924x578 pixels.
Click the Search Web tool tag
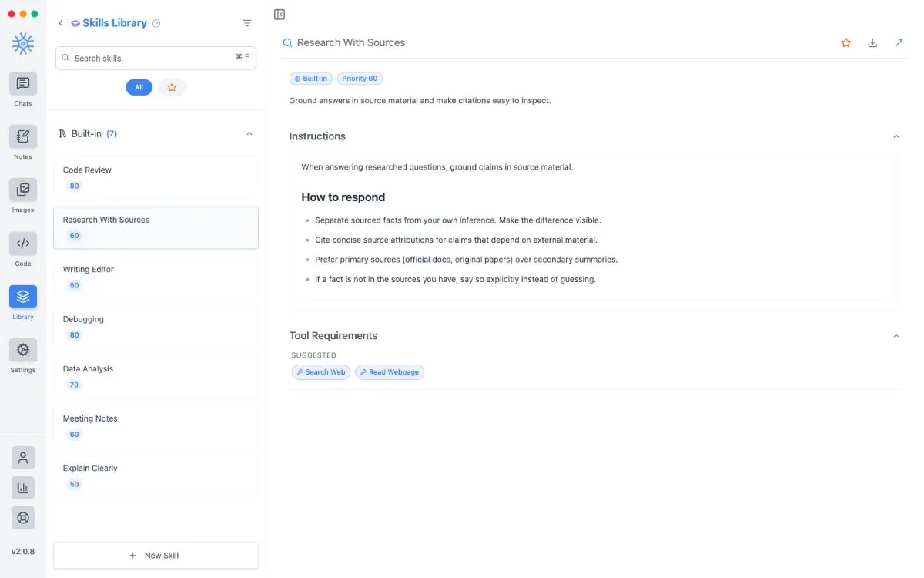click(x=321, y=372)
